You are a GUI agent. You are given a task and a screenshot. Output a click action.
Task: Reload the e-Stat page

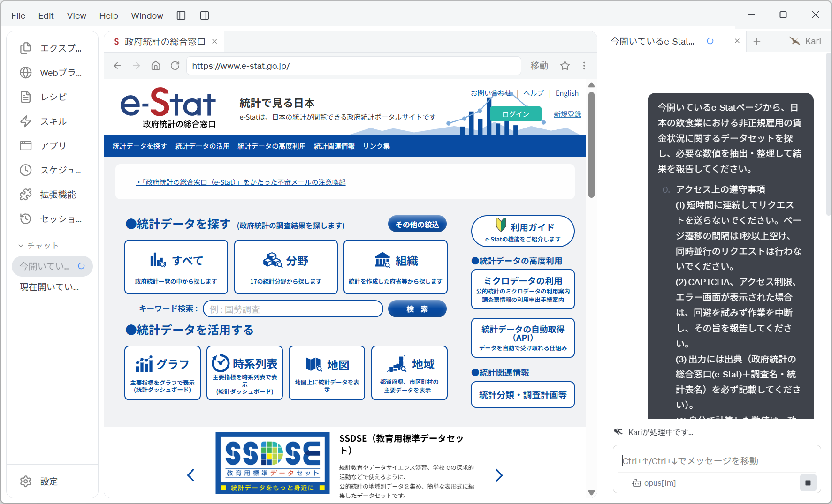[x=175, y=66]
